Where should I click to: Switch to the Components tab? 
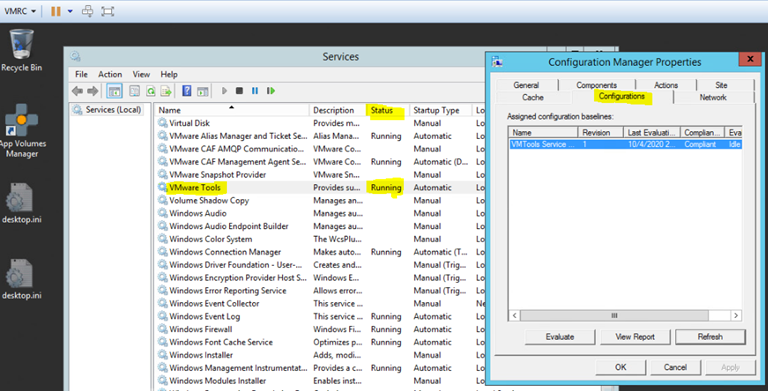click(597, 85)
